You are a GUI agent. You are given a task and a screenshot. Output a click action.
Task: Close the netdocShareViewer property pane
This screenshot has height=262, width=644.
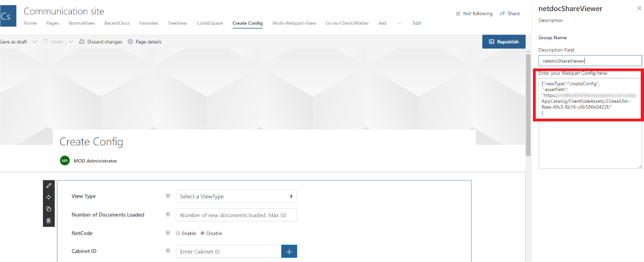click(639, 8)
